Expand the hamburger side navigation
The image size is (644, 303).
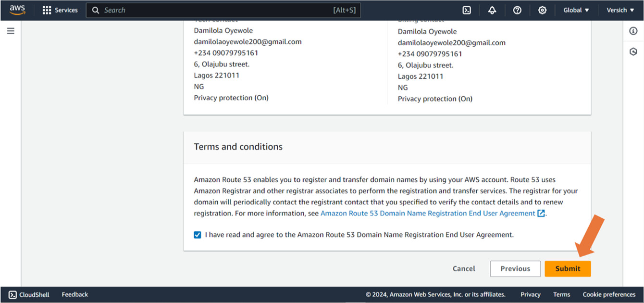tap(11, 31)
